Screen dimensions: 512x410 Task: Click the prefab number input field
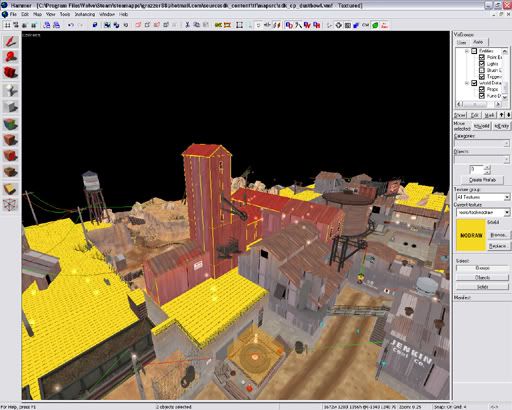coord(476,169)
